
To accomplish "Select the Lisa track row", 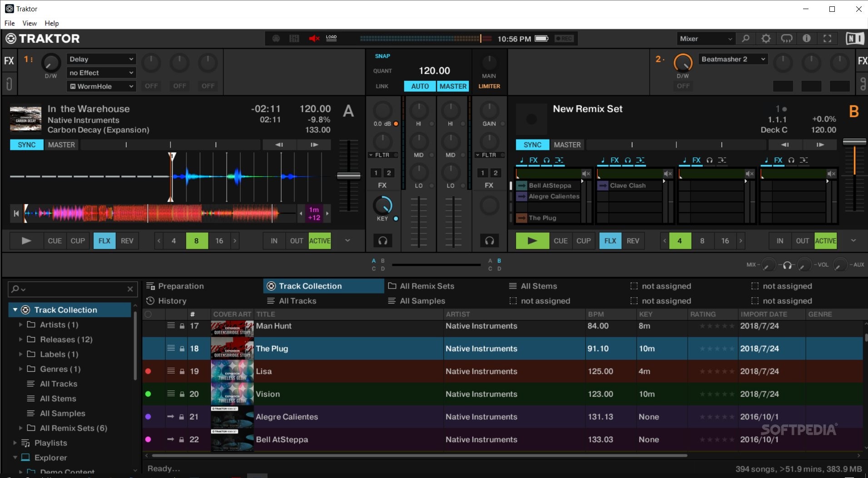I will pyautogui.click(x=503, y=371).
